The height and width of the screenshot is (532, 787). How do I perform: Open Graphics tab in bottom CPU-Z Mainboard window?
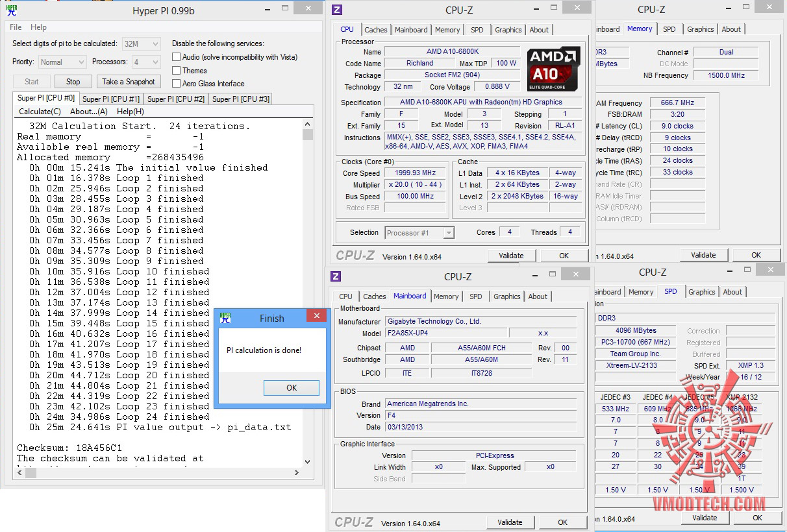click(506, 296)
